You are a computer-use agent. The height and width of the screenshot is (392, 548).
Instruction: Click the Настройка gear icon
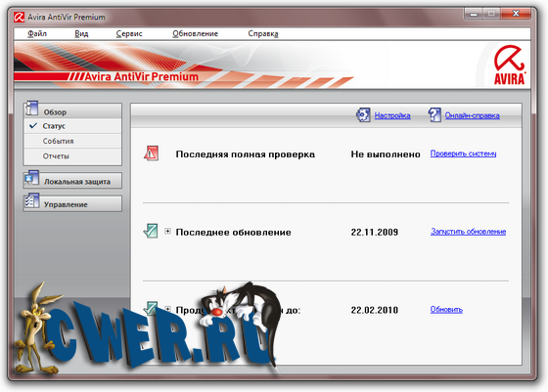[363, 114]
